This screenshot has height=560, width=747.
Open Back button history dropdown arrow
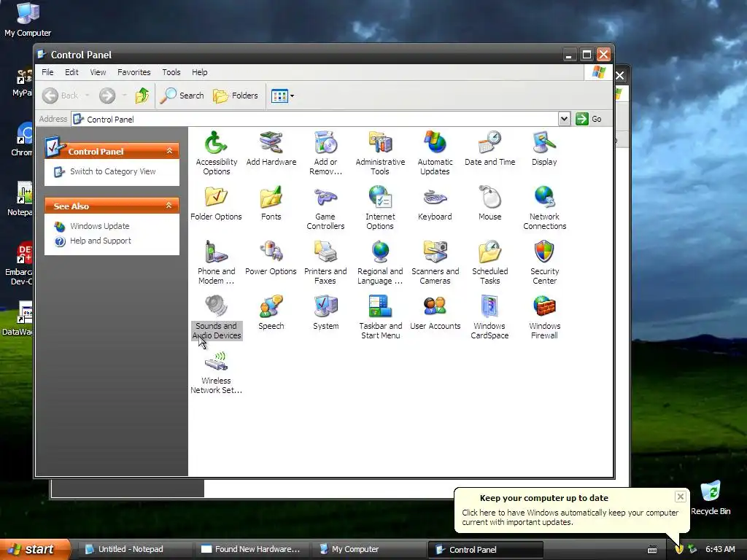[88, 96]
